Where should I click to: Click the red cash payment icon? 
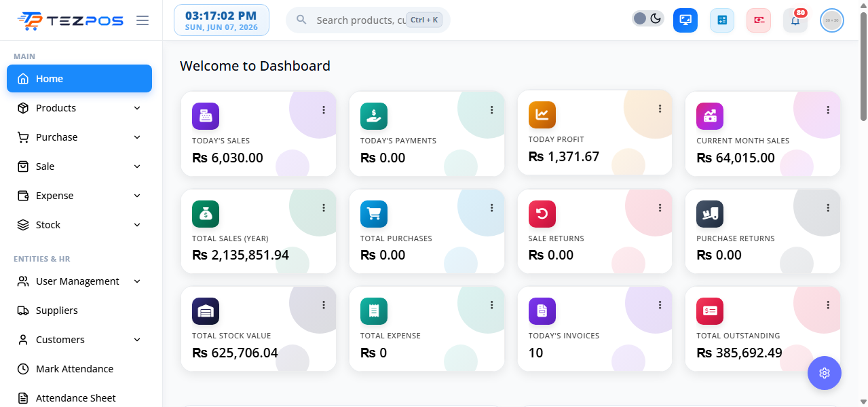759,20
